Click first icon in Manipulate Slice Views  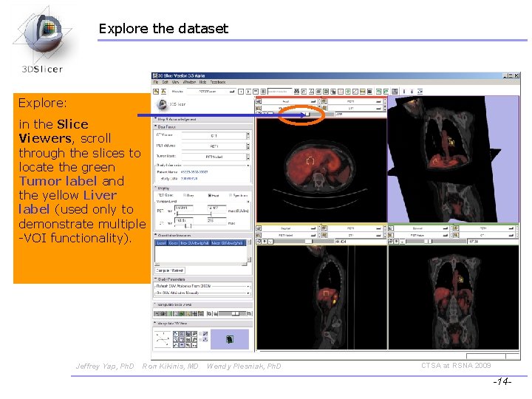tap(157, 314)
